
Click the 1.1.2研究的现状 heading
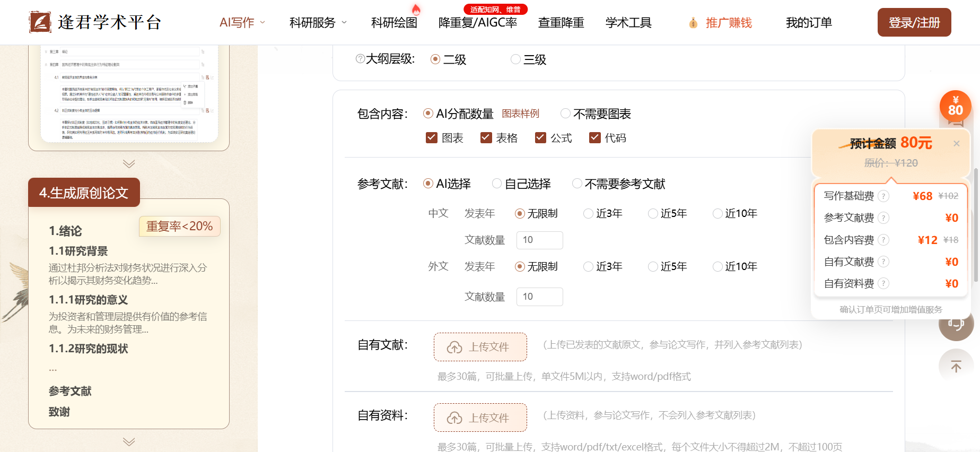point(89,349)
